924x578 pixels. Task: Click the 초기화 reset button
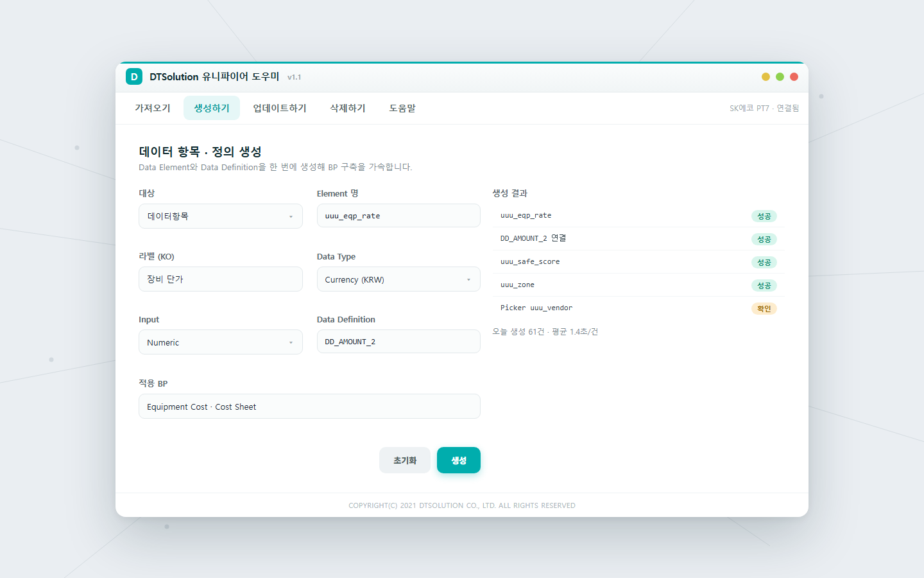pos(405,460)
